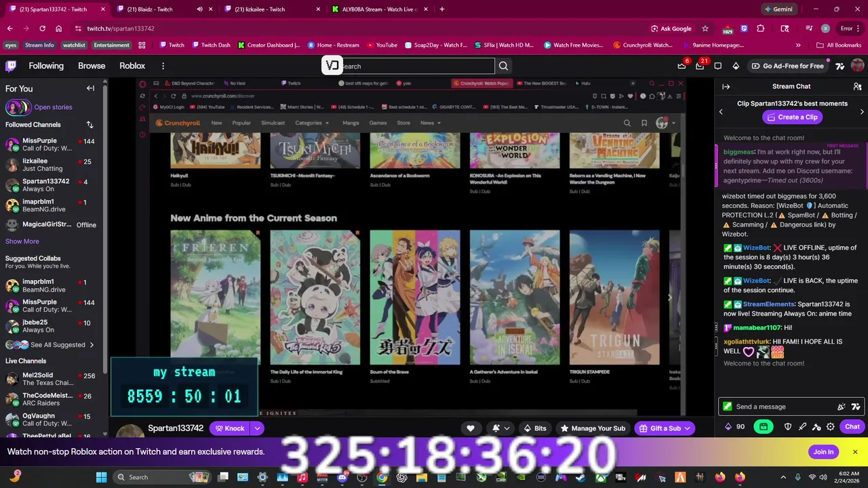The width and height of the screenshot is (868, 488).
Task: Open Crunchyroll search icon in the stream
Action: pyautogui.click(x=627, y=123)
